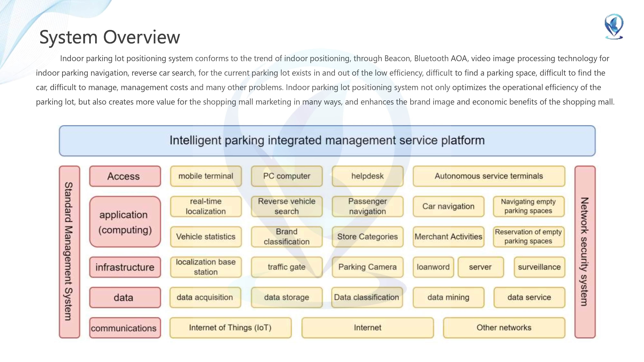Click the surveillance box
Image resolution: width=644 pixels, height=362 pixels.
point(539,267)
